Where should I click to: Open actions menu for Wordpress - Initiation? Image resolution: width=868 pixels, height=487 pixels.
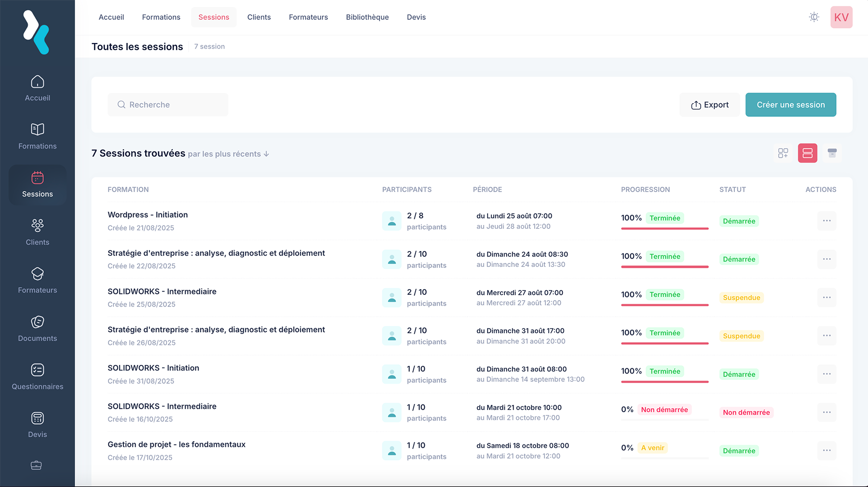coord(827,221)
